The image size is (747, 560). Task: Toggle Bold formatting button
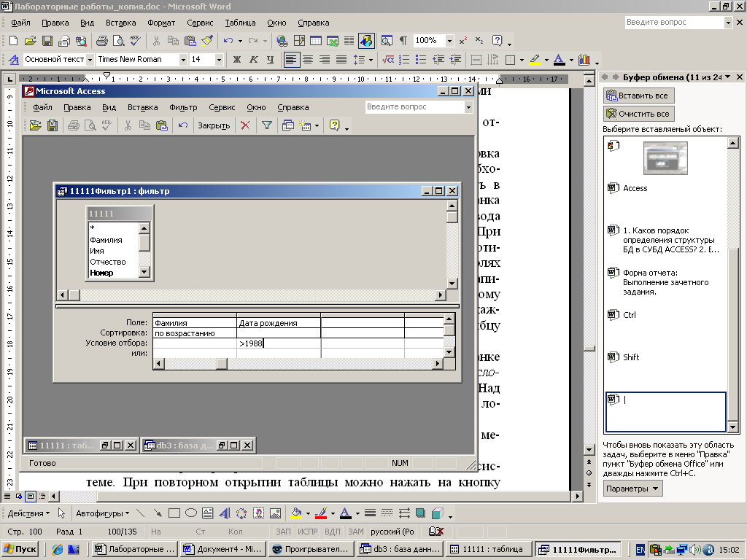pyautogui.click(x=237, y=60)
